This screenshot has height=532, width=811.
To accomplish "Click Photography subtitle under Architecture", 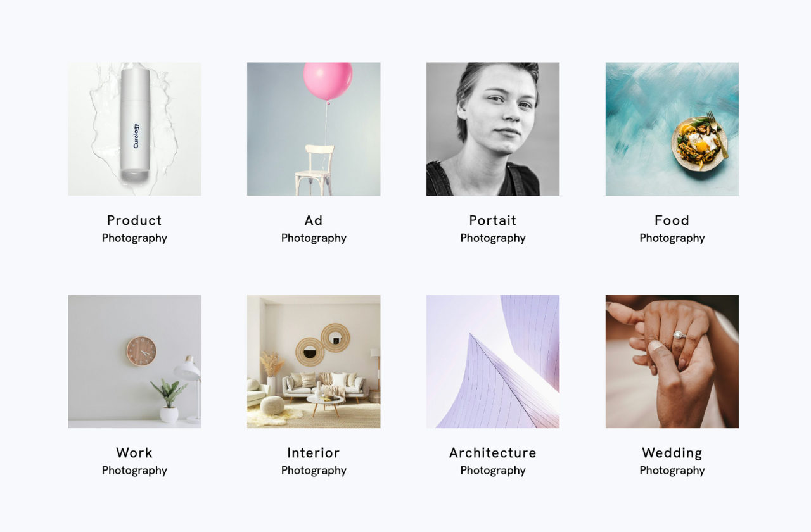I will [x=493, y=471].
